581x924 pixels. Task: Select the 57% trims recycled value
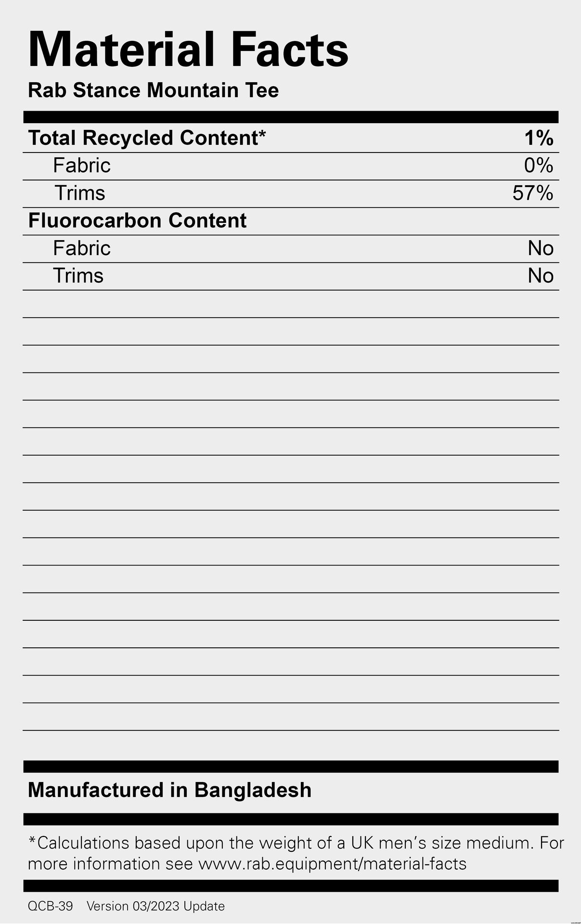click(533, 193)
